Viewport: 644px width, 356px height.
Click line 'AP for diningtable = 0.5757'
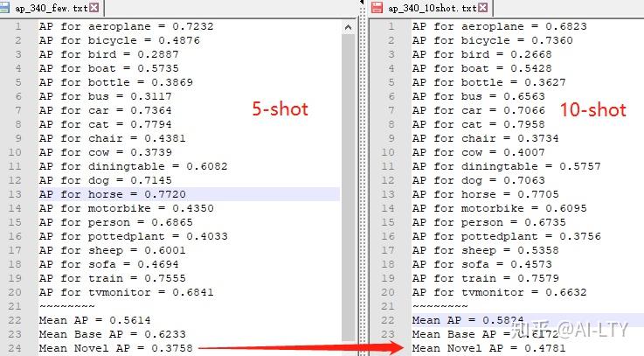coord(507,166)
